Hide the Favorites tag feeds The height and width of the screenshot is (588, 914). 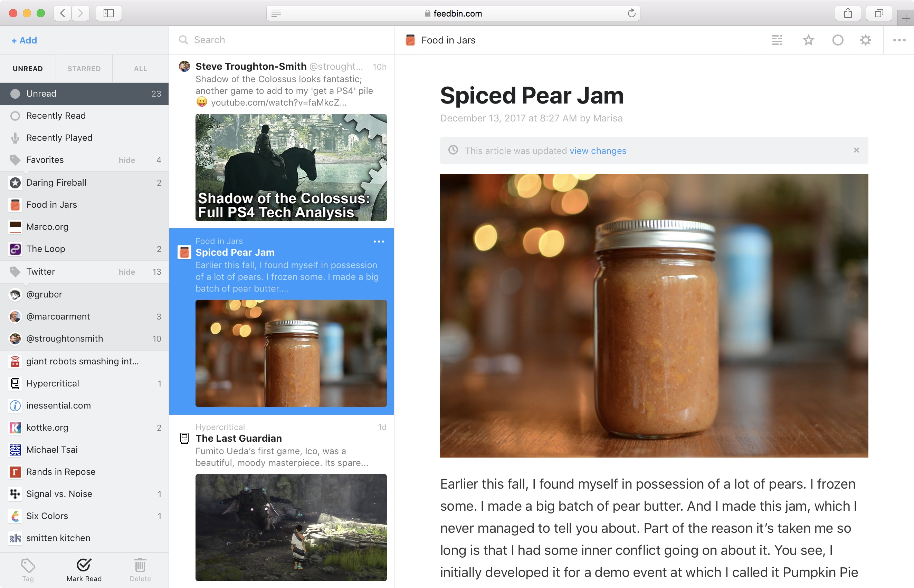point(126,160)
